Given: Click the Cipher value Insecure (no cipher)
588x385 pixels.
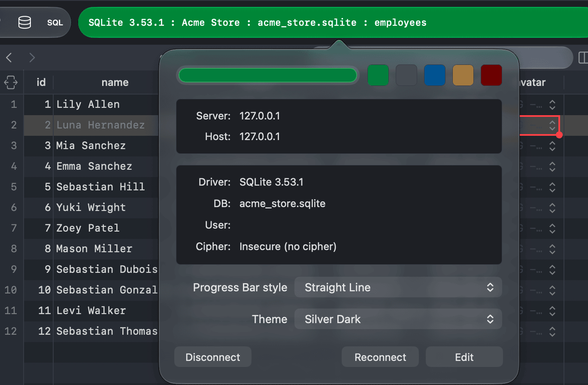Looking at the screenshot, I should tap(288, 247).
